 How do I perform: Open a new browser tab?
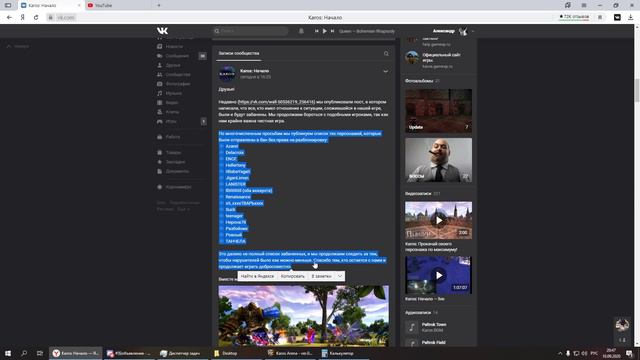coord(159,5)
